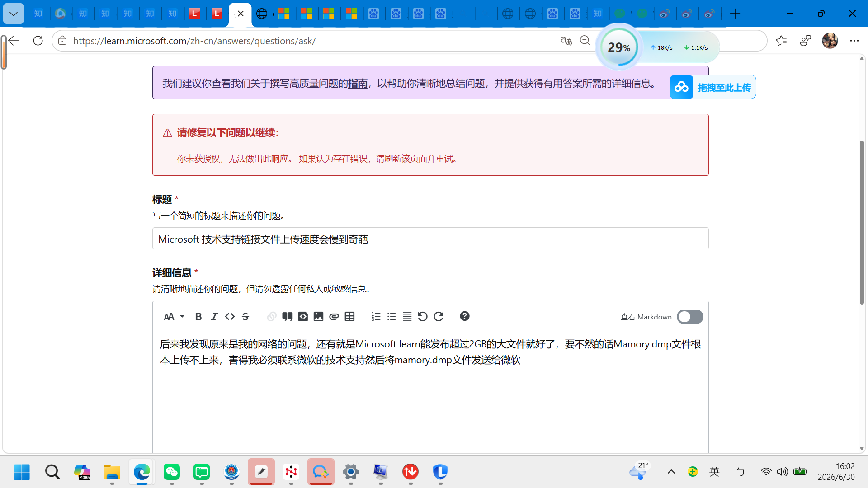Image resolution: width=868 pixels, height=488 pixels.
Task: Click into the 详细信息 editor body text
Action: (430, 352)
